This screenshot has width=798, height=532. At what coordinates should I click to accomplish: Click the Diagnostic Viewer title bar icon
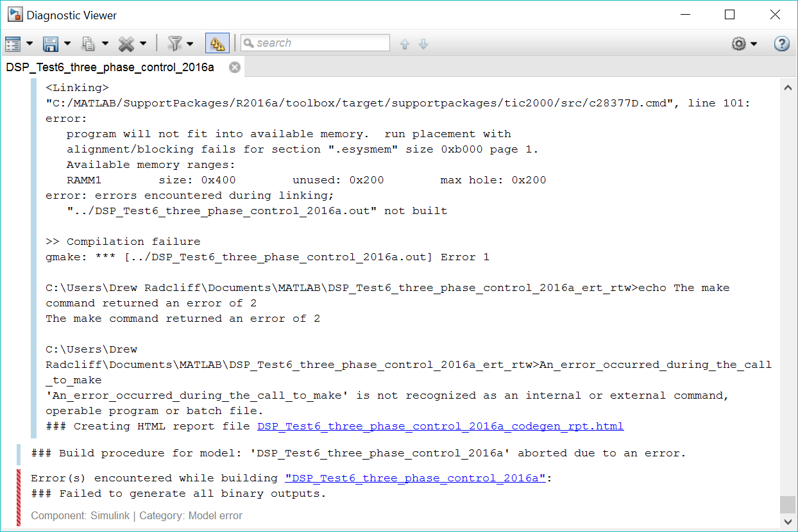coord(14,14)
